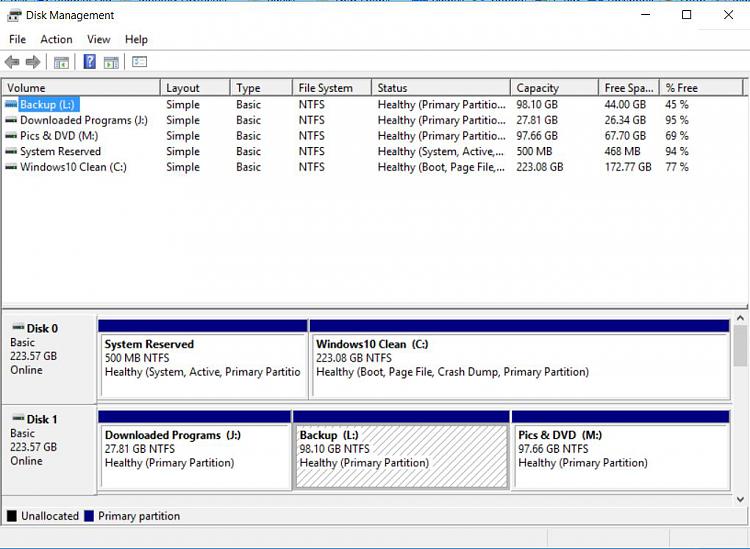Screen dimensions: 750x549
Task: Click the 223.08 GB capacity cell
Action: click(x=540, y=167)
